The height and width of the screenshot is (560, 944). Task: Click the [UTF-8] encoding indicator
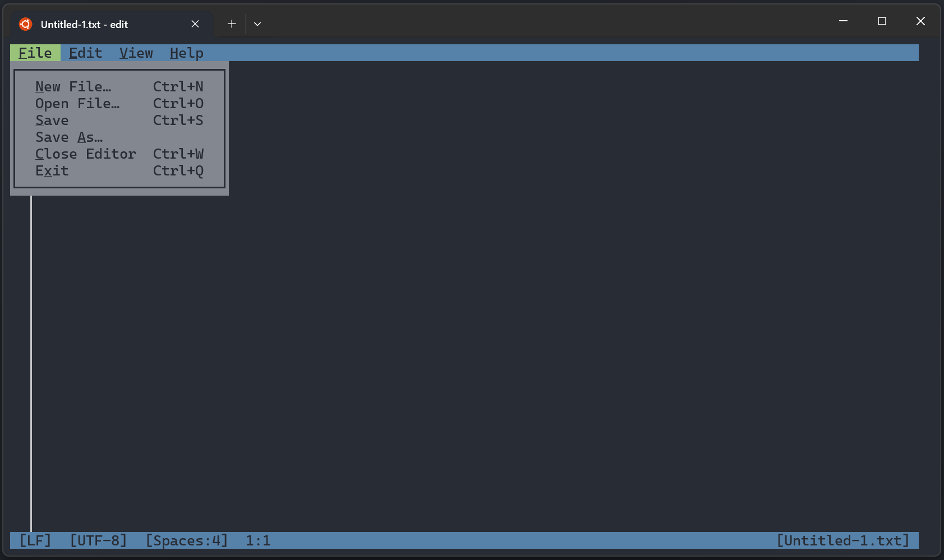[98, 540]
